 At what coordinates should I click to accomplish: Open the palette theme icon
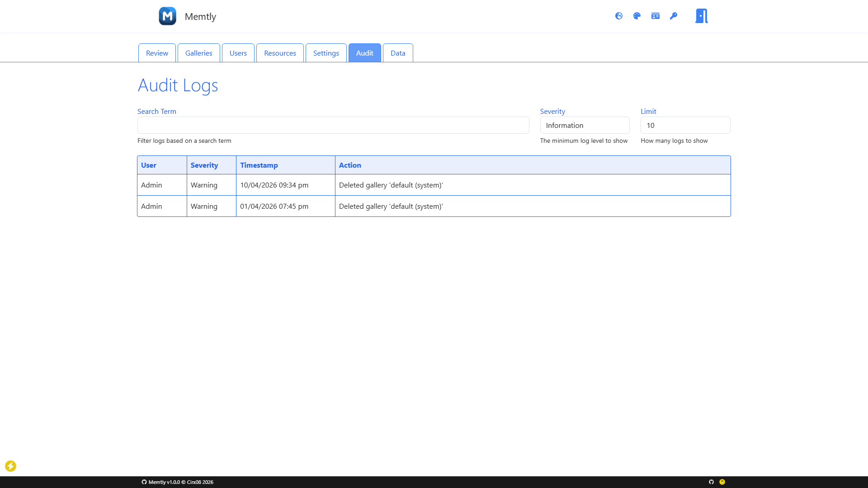(x=637, y=16)
